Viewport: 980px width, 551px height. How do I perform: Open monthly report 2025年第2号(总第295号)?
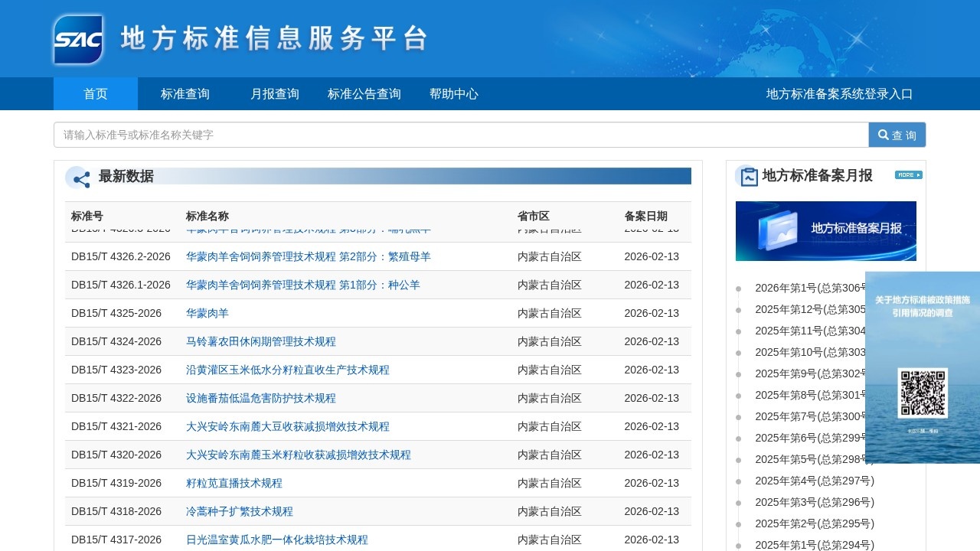814,523
